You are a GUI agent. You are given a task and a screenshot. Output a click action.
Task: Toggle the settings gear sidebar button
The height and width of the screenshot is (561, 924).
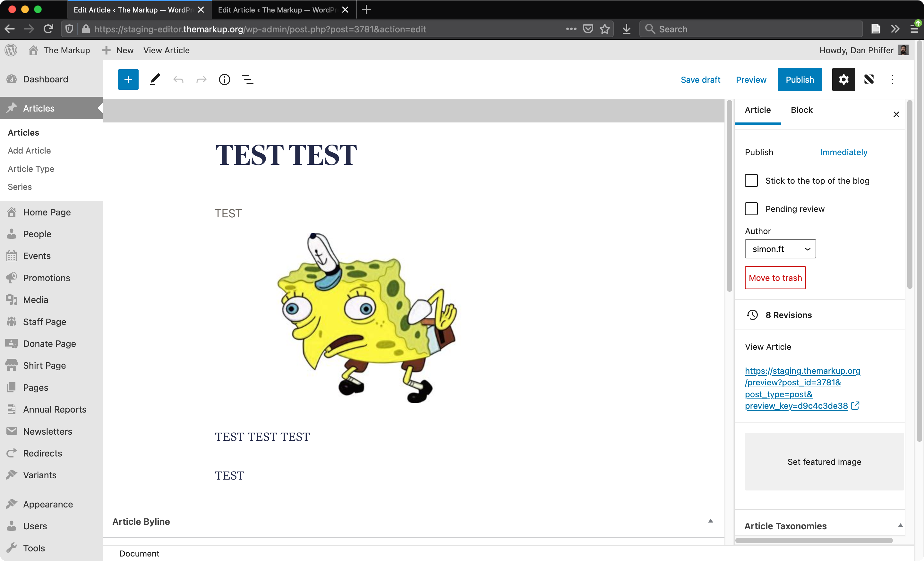[x=843, y=80]
